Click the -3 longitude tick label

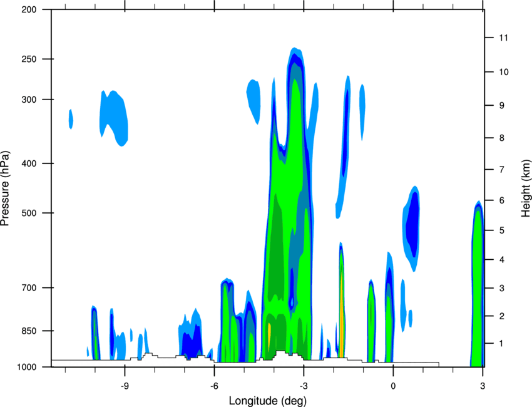(x=304, y=386)
